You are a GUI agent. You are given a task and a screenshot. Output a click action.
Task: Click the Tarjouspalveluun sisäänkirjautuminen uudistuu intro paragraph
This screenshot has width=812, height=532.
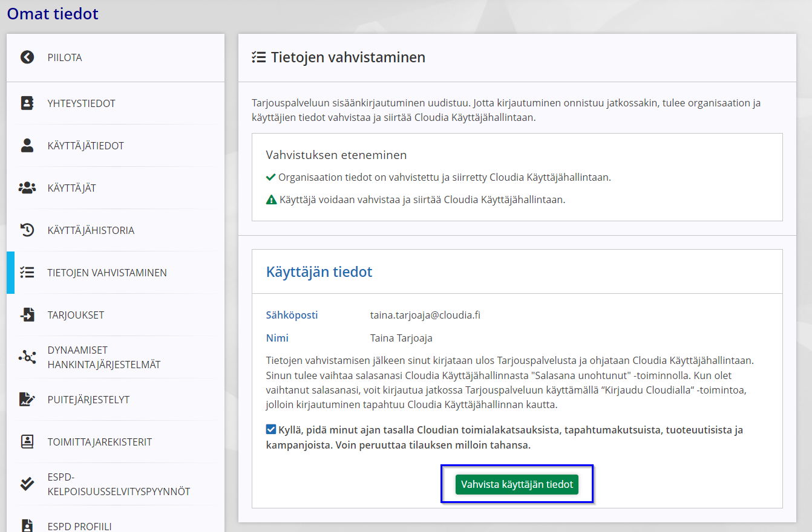click(x=506, y=110)
